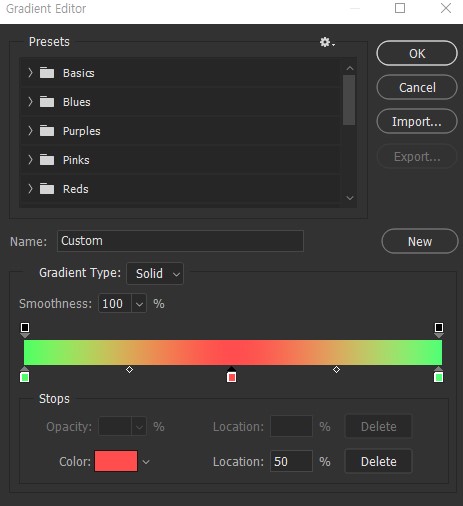This screenshot has height=506, width=463.
Task: Click the Pinks folder icon
Action: tap(47, 160)
